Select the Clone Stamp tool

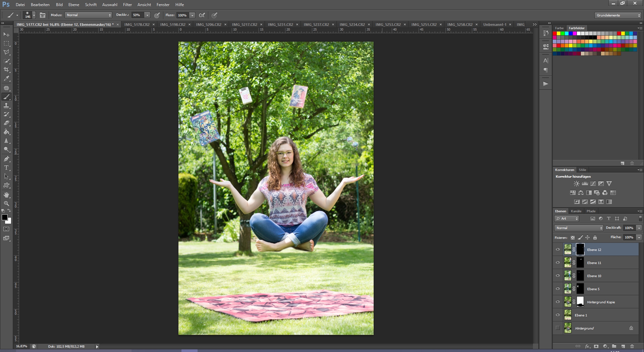6,106
